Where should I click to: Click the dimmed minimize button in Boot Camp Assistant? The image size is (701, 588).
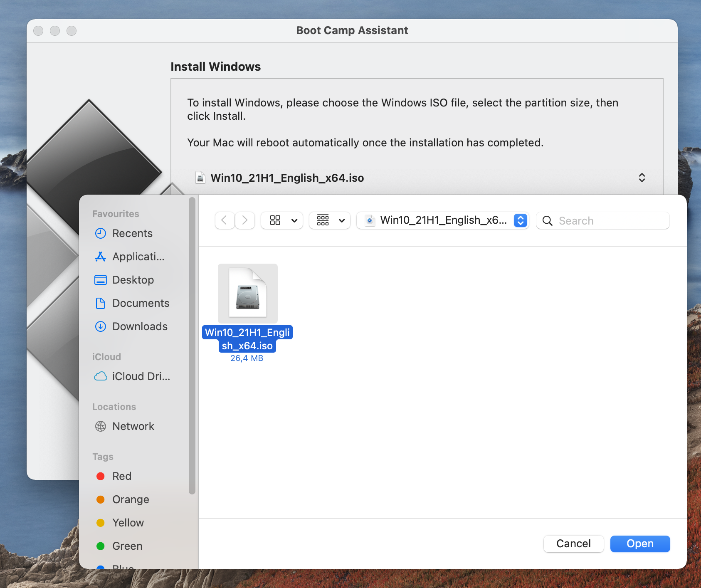[55, 31]
